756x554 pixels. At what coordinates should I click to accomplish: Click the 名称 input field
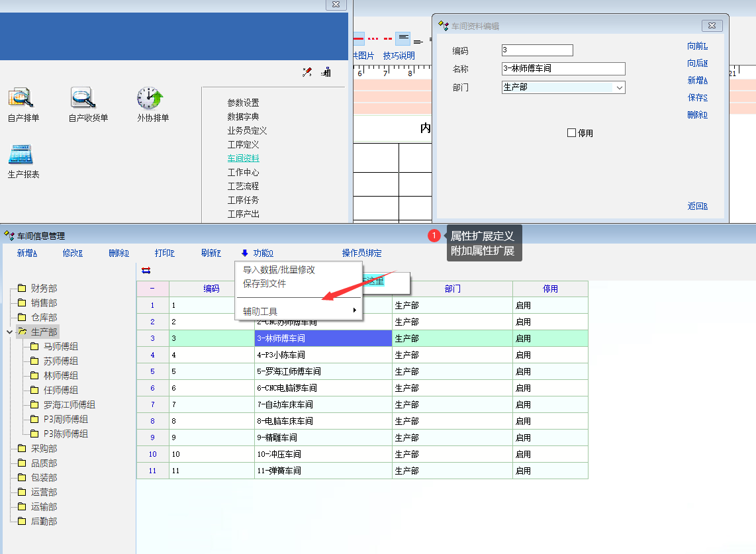(563, 69)
